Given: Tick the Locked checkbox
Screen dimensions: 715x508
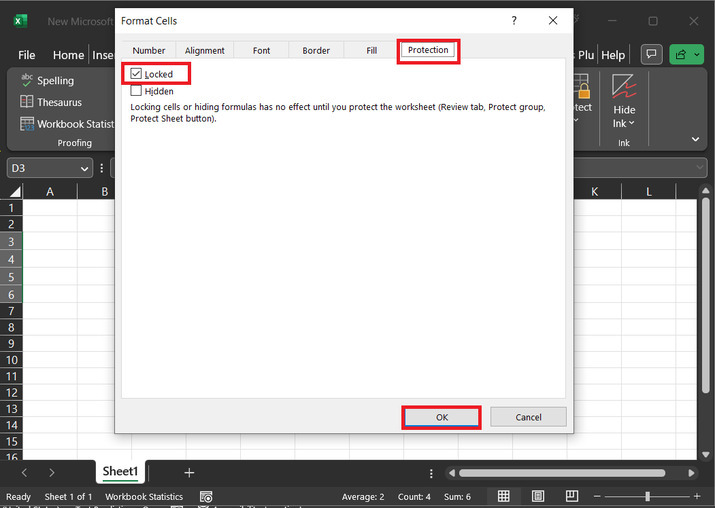Looking at the screenshot, I should click(136, 73).
